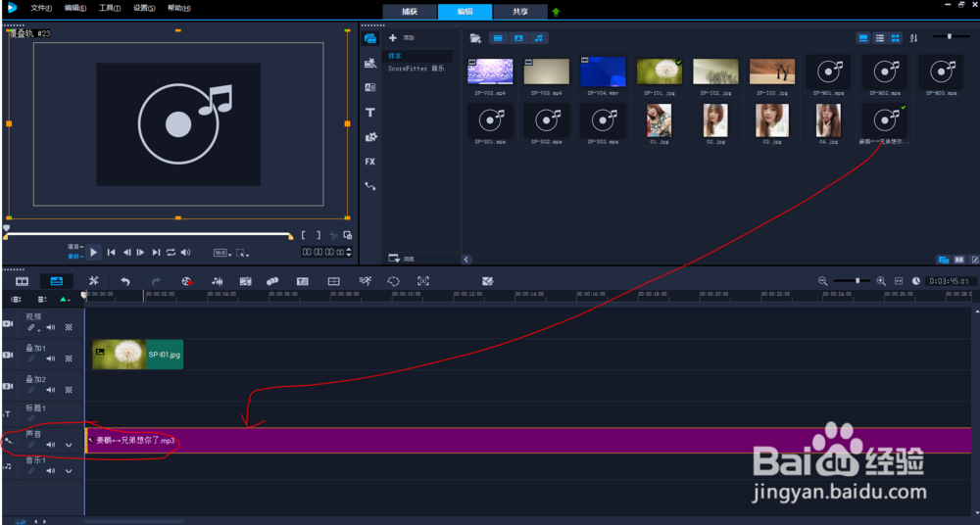Select the SP-I01.jpg clip on overlay track
980x525 pixels.
coord(137,355)
